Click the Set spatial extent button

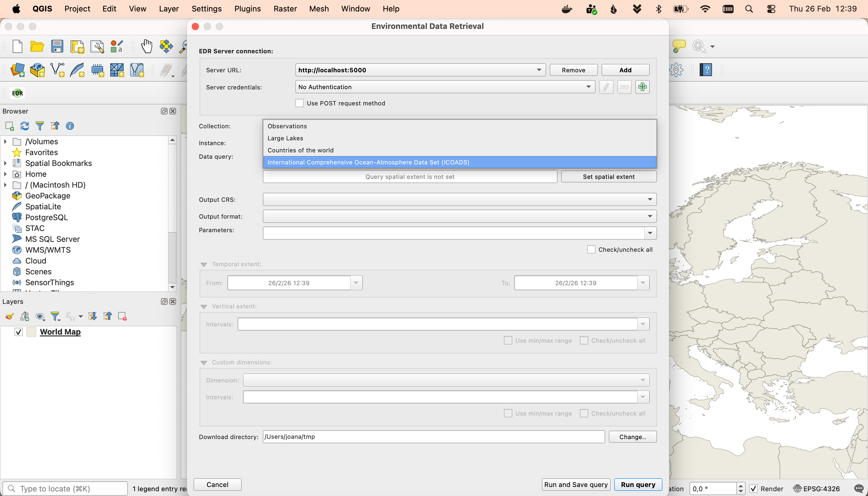(609, 176)
